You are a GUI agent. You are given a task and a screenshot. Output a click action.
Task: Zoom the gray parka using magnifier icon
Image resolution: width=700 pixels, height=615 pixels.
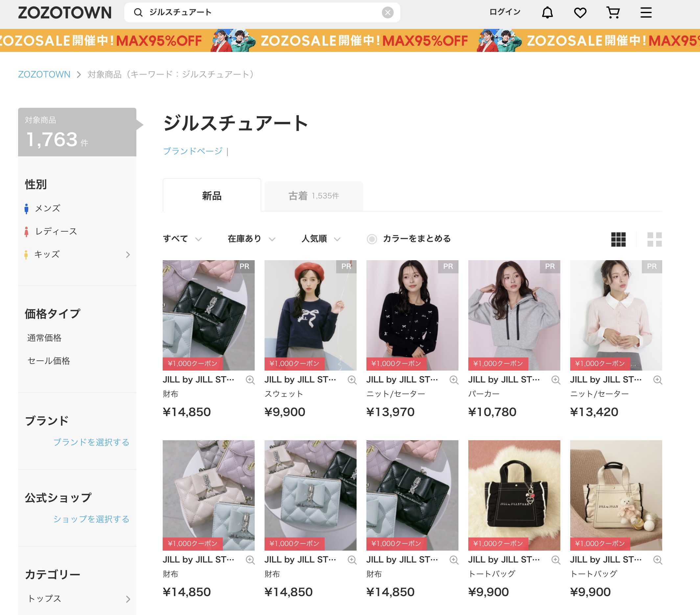(555, 380)
